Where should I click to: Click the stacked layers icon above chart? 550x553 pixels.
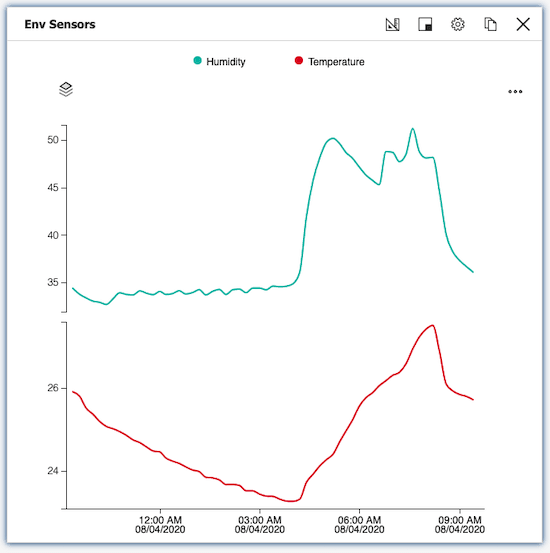(x=66, y=89)
